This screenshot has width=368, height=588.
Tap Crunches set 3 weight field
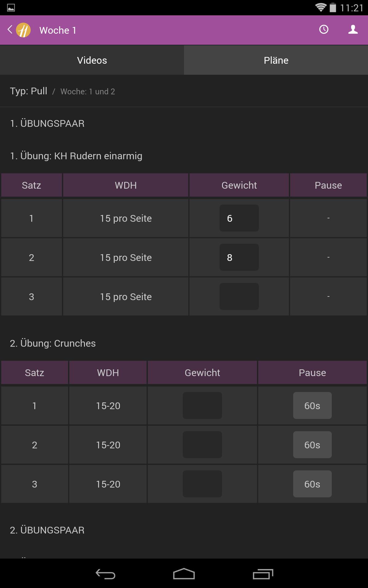click(x=202, y=484)
